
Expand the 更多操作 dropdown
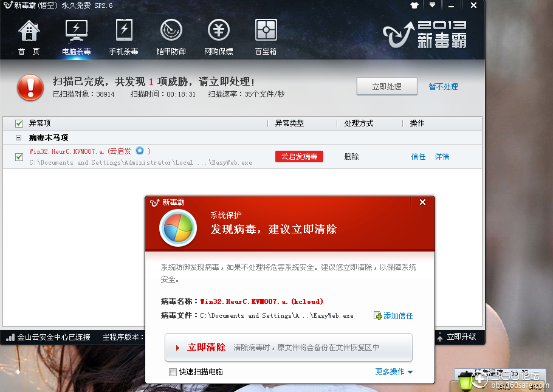pos(394,371)
